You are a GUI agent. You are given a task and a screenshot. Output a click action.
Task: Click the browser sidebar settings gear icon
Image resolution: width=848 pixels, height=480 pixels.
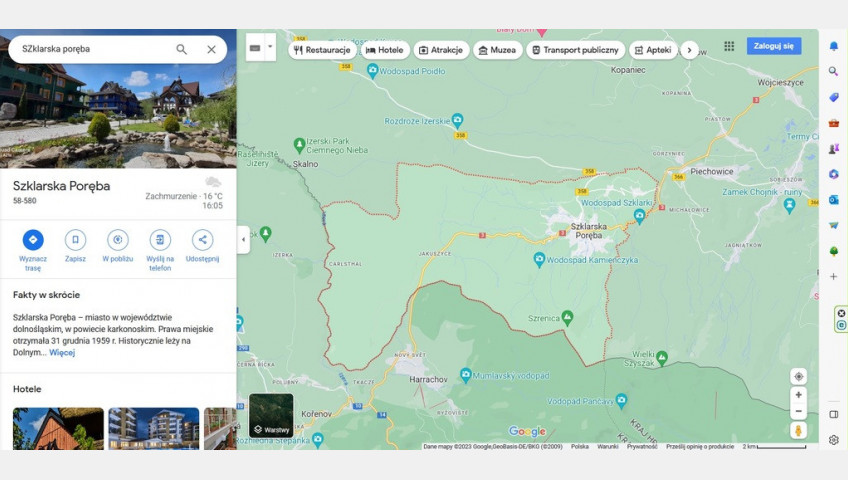coord(833,439)
